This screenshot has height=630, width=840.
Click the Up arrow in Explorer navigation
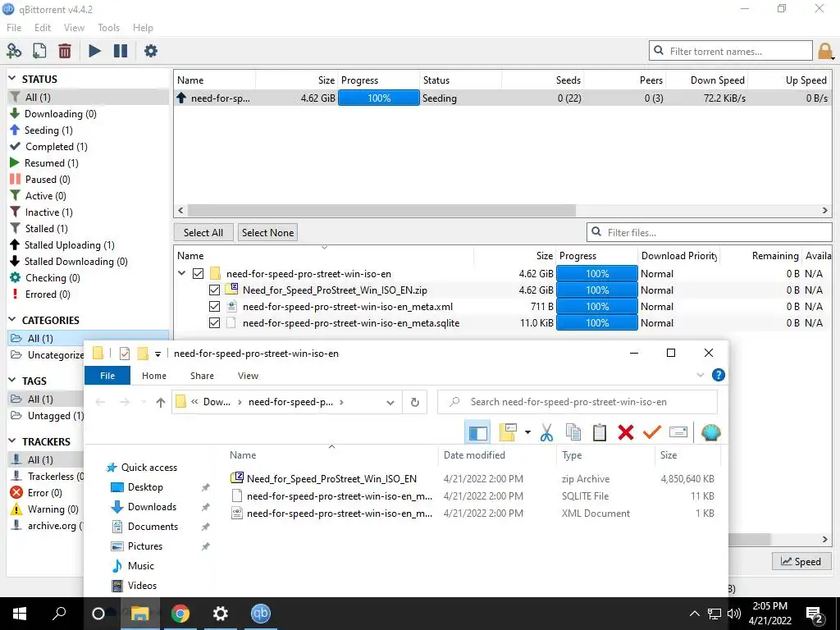(160, 402)
